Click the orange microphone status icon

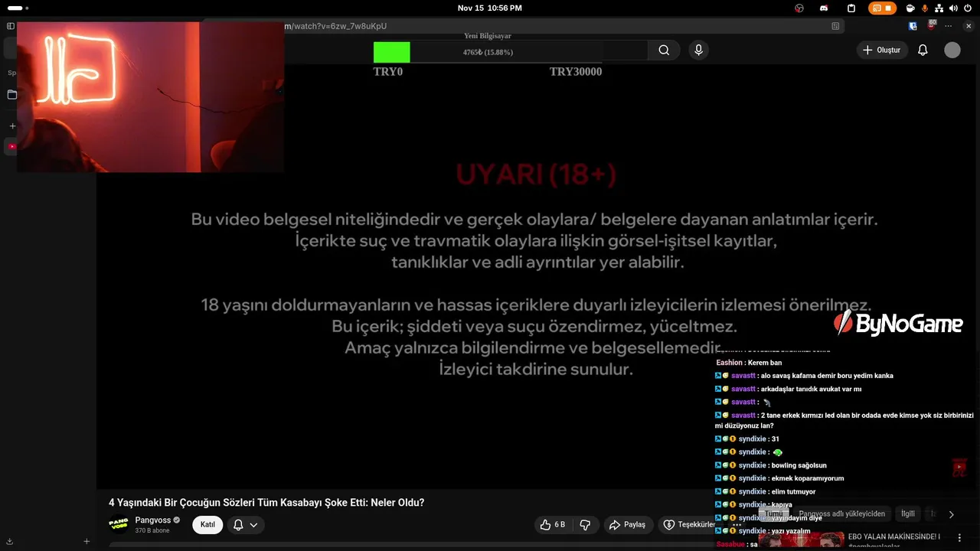925,8
